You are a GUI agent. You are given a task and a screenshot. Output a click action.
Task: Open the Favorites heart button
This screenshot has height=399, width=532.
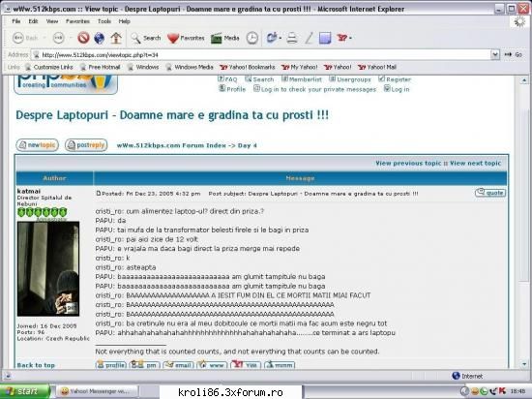pos(186,38)
